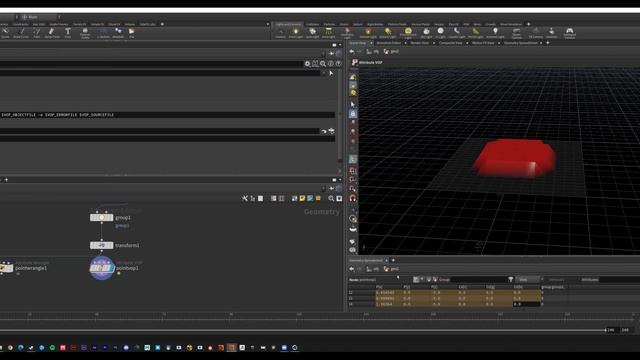Toggle viewport snapping magnet icon

353,198
